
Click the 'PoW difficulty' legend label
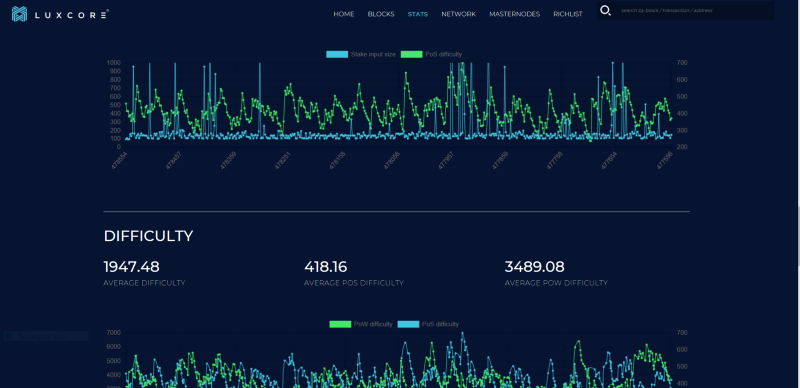click(373, 324)
